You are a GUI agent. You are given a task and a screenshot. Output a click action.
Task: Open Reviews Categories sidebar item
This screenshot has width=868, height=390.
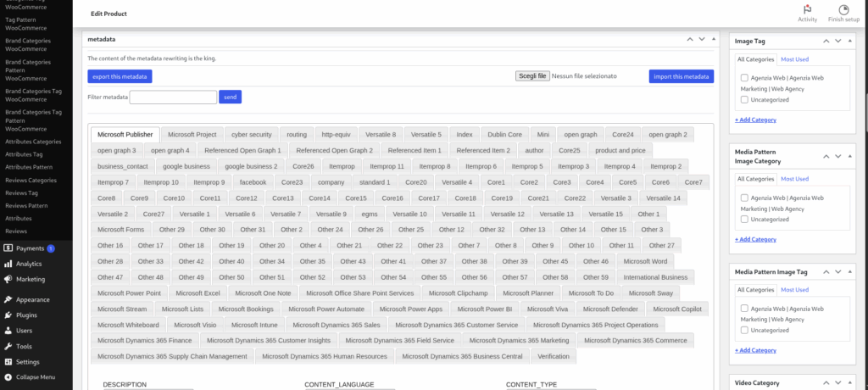[31, 180]
